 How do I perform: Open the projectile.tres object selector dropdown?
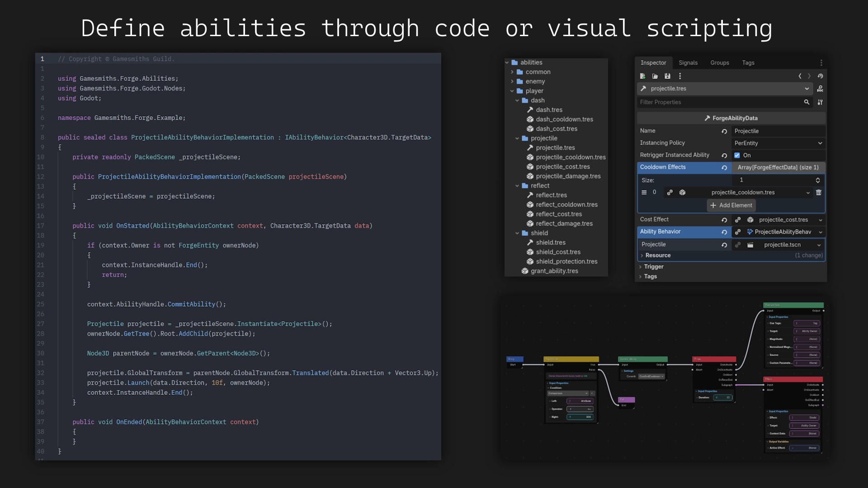[725, 89]
